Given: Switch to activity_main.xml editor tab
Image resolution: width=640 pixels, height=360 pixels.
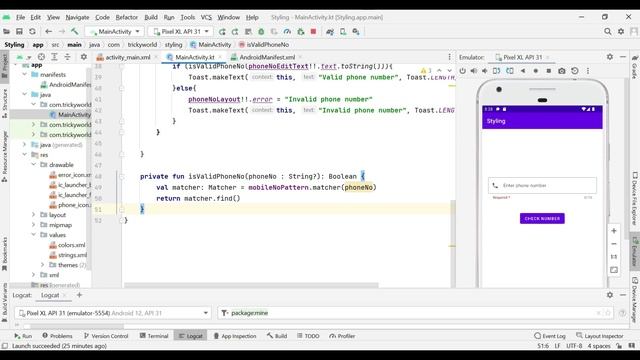Looking at the screenshot, I should click(x=127, y=57).
